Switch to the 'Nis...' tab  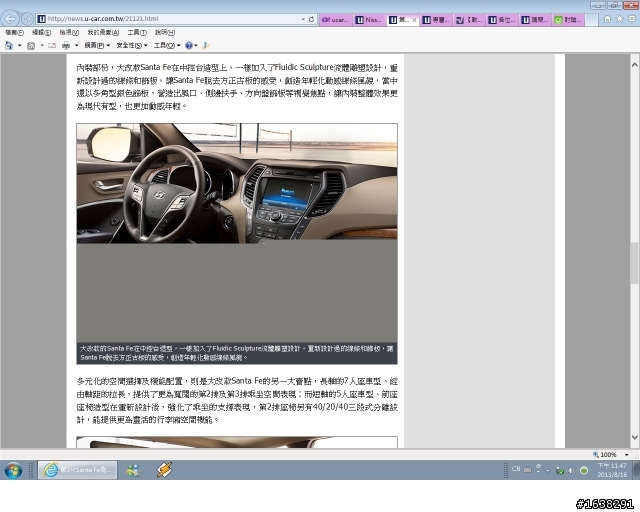(x=369, y=20)
